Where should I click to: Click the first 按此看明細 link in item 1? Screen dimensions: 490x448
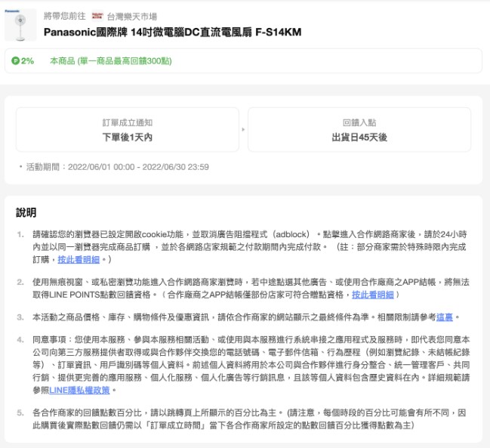pos(79,259)
